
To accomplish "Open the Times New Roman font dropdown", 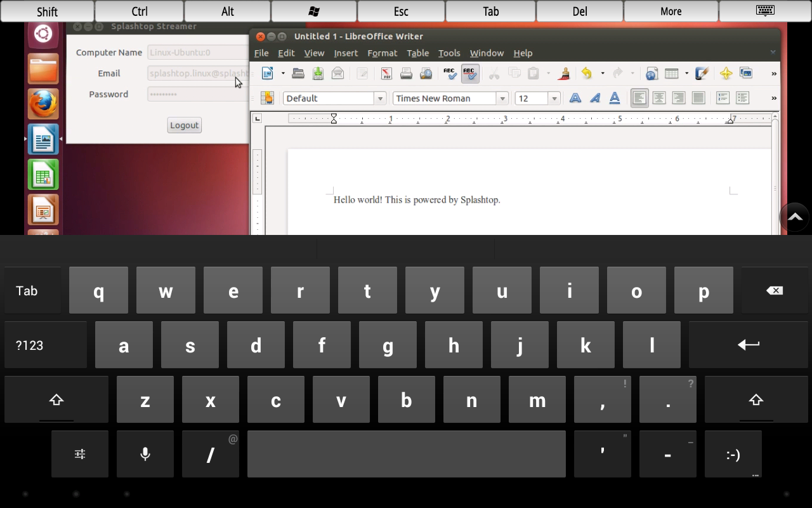I will coord(502,98).
